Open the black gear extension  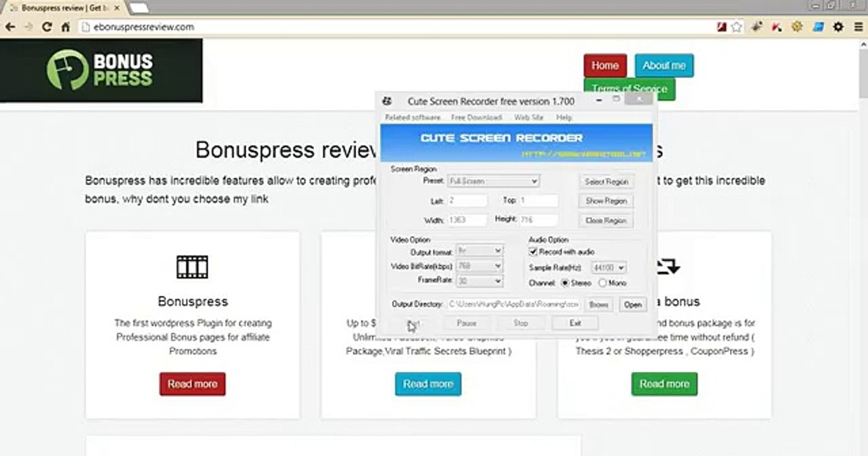838,27
